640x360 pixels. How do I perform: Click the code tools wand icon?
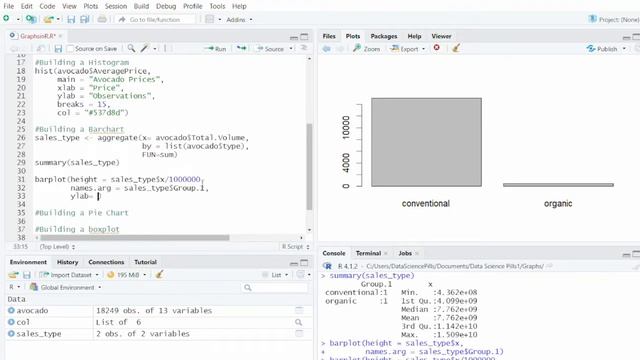(144, 48)
